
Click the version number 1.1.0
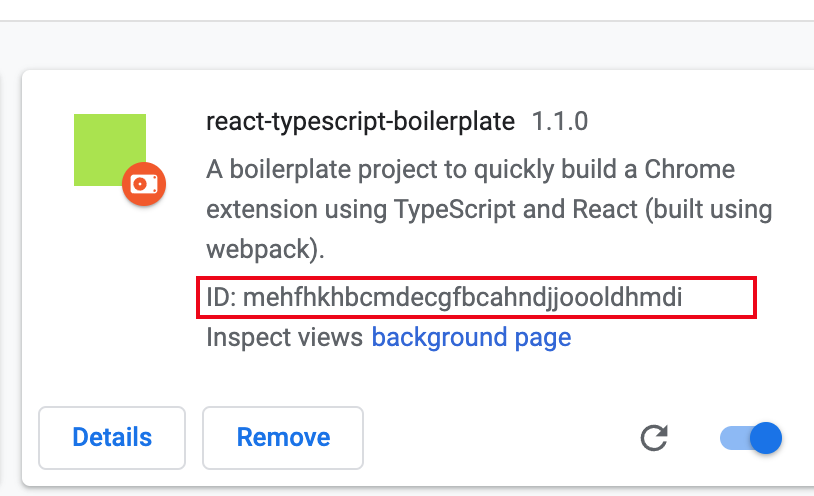(x=560, y=122)
